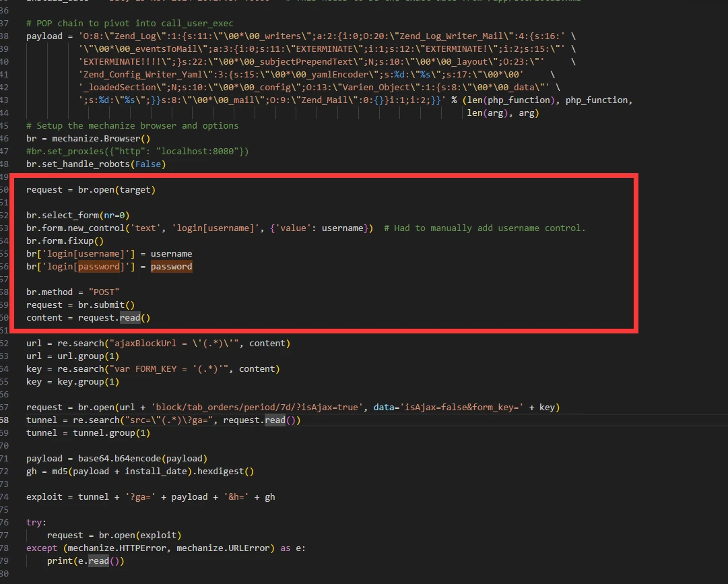Screen dimensions: 728x584
Task: Click the commented-out '#br.set_proxies' line
Action: [137, 152]
